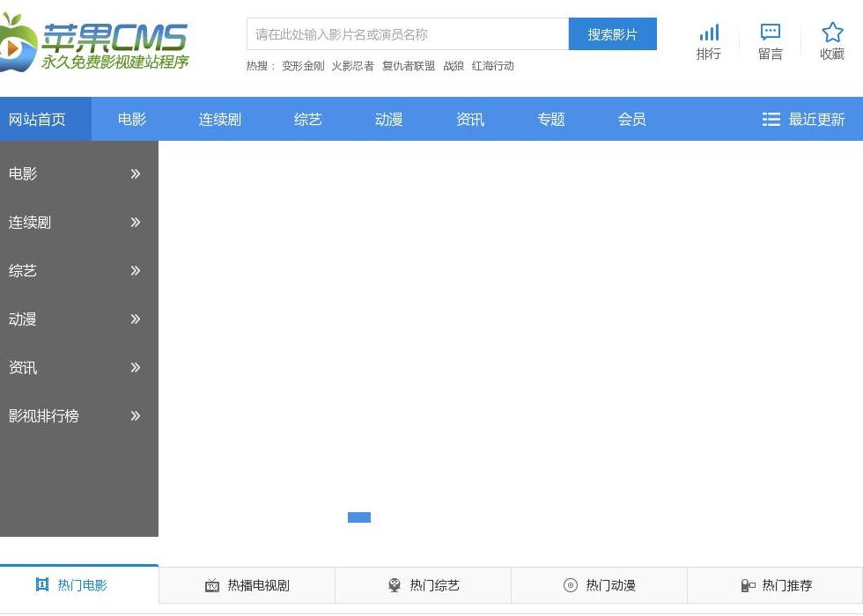Image resolution: width=863 pixels, height=616 pixels.
Task: Open 动漫 in the top nav bar
Action: pos(388,119)
